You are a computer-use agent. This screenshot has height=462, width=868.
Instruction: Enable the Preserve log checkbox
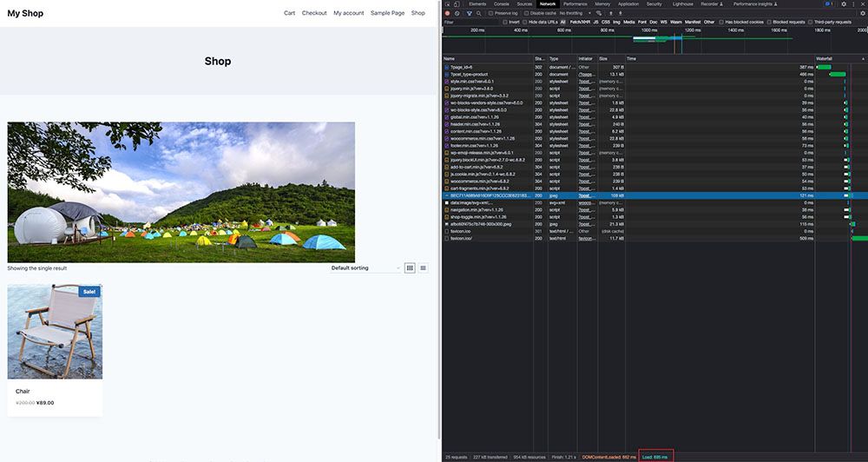pyautogui.click(x=491, y=13)
